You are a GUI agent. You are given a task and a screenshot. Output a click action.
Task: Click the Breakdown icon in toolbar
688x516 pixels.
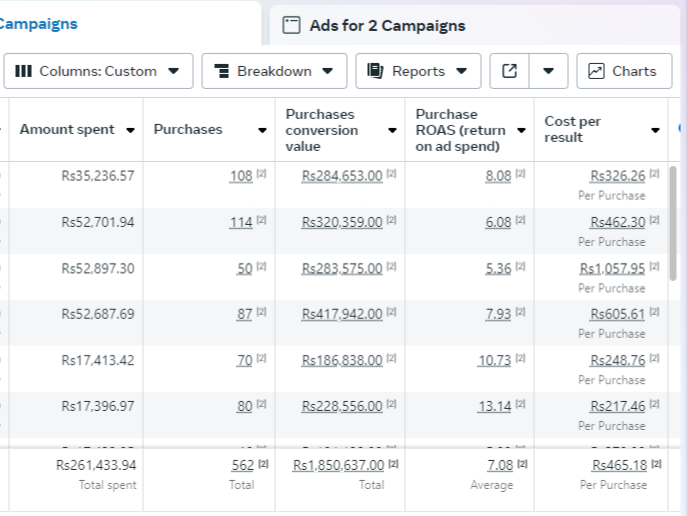[222, 71]
